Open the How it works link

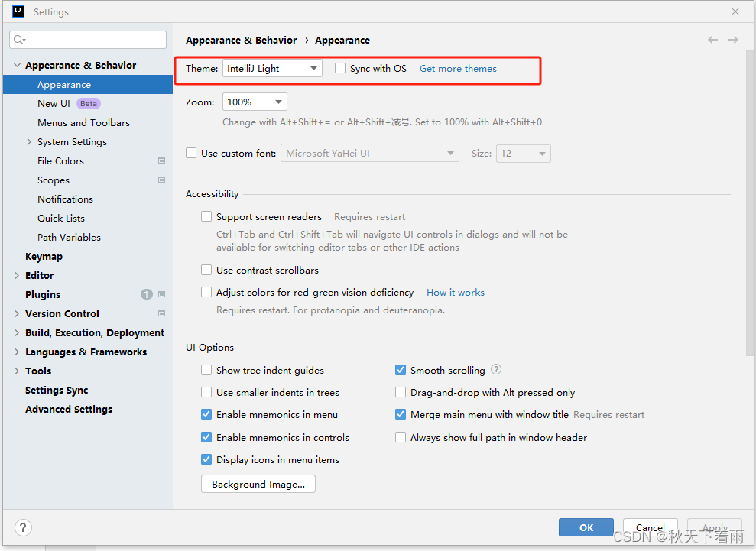pyautogui.click(x=456, y=292)
